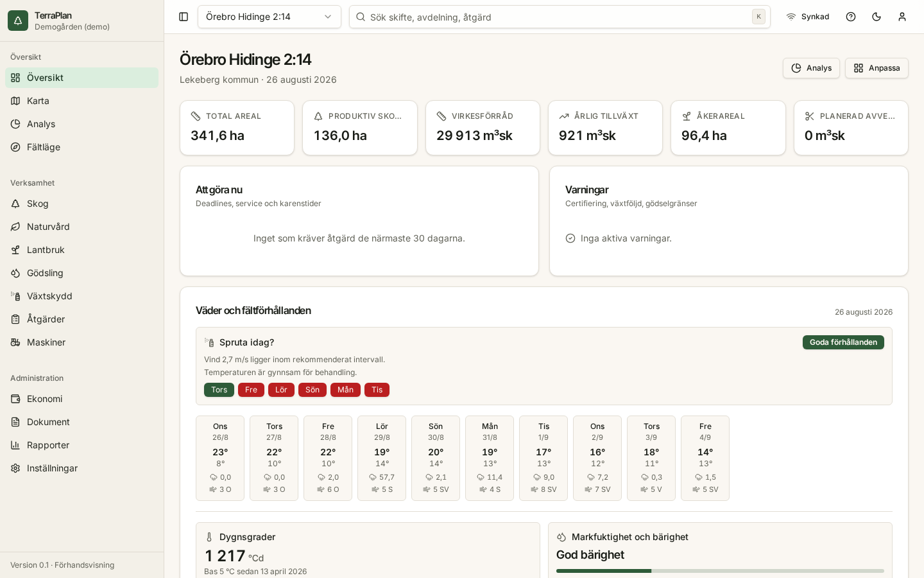Click the TerraPlan logo icon
The image size is (924, 578).
18,21
